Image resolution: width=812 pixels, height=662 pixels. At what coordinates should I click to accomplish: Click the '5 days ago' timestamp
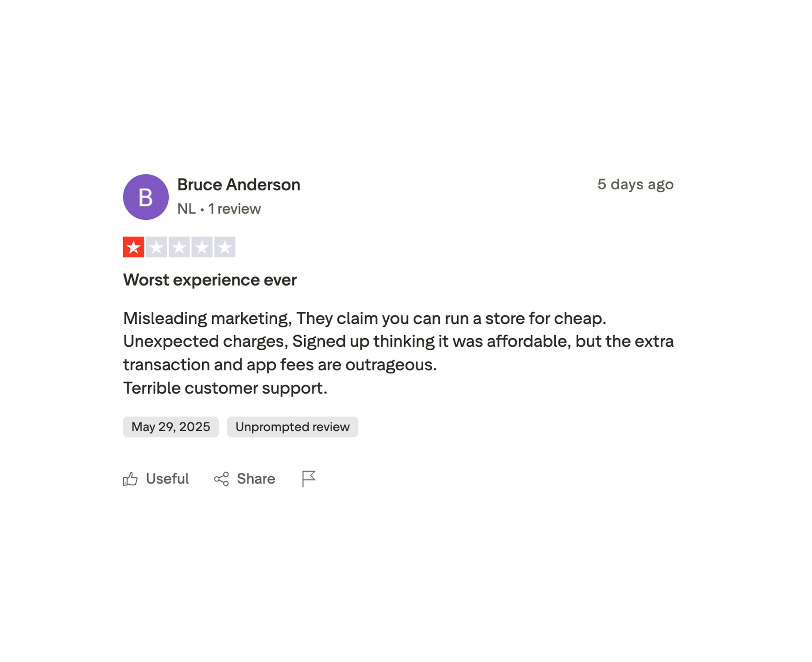(x=636, y=185)
